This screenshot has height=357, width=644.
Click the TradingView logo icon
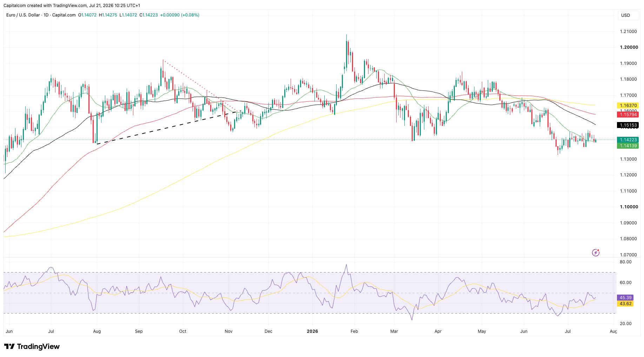9,346
